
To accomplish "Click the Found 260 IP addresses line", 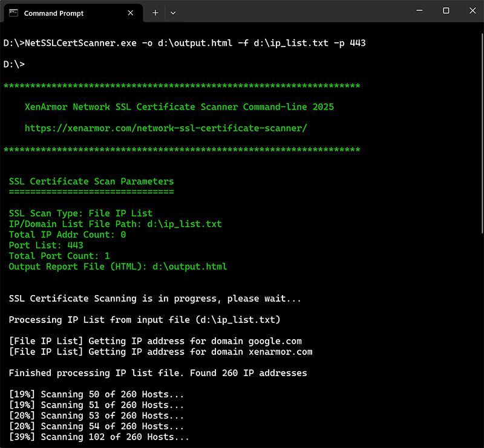I will pos(158,373).
